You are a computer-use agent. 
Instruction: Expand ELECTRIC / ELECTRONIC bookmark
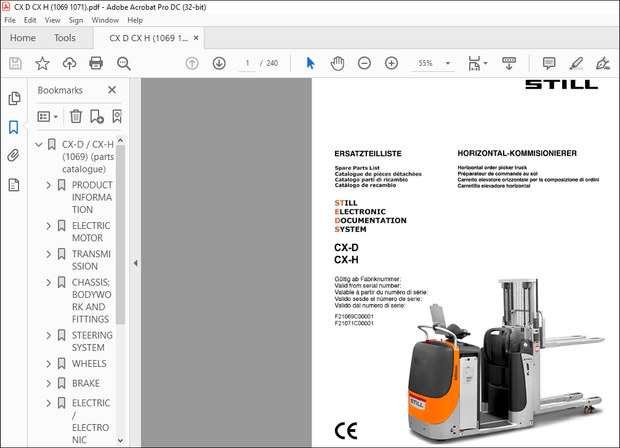48,403
